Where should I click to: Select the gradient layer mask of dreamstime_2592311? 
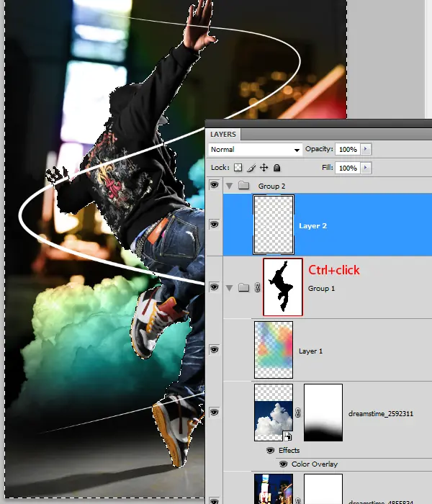pos(323,413)
